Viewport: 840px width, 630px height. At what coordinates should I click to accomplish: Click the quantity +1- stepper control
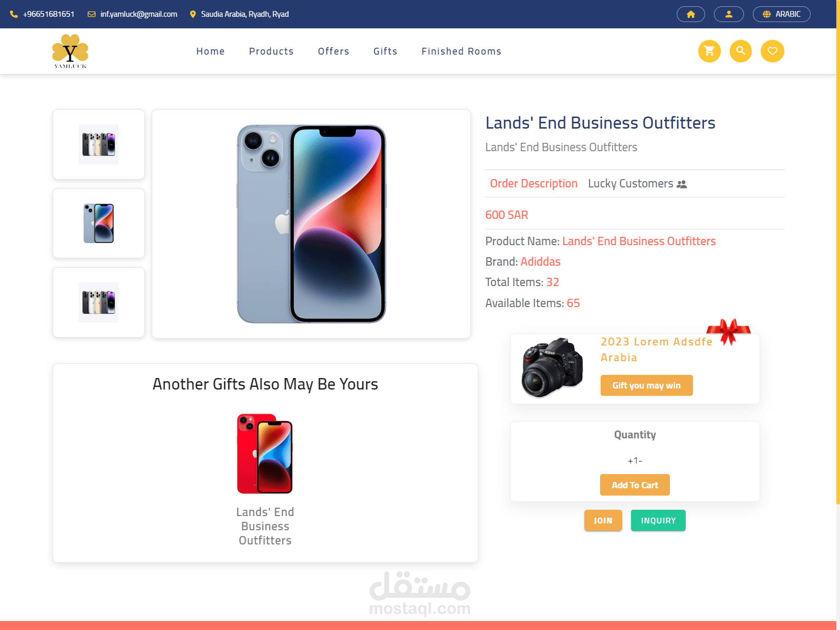(635, 460)
